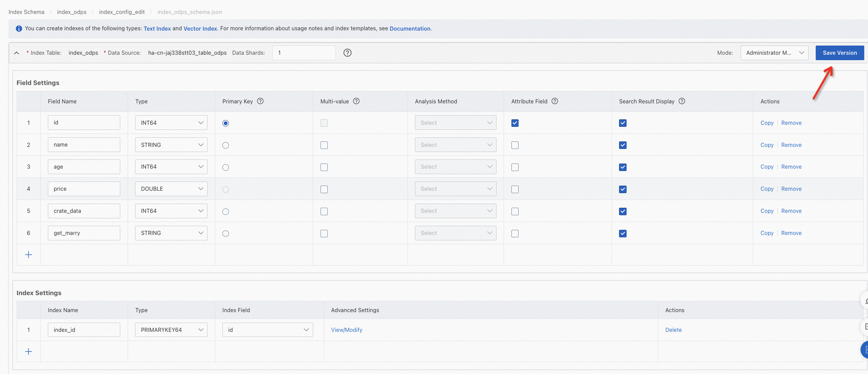The image size is (868, 374).
Task: Click the Attribute Field help icon
Action: pyautogui.click(x=555, y=101)
